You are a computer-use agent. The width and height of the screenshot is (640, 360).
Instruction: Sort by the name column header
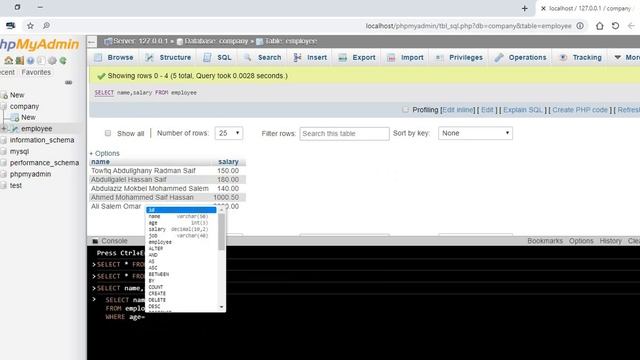pos(100,162)
